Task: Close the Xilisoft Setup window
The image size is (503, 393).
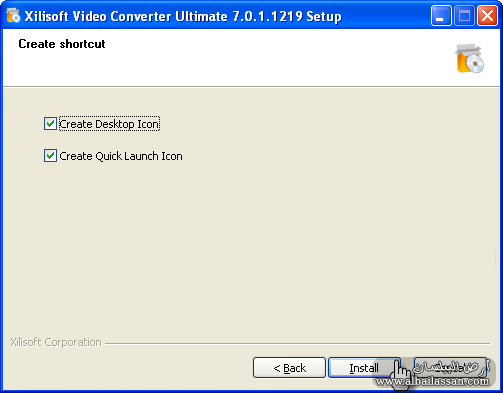Action: 487,16
